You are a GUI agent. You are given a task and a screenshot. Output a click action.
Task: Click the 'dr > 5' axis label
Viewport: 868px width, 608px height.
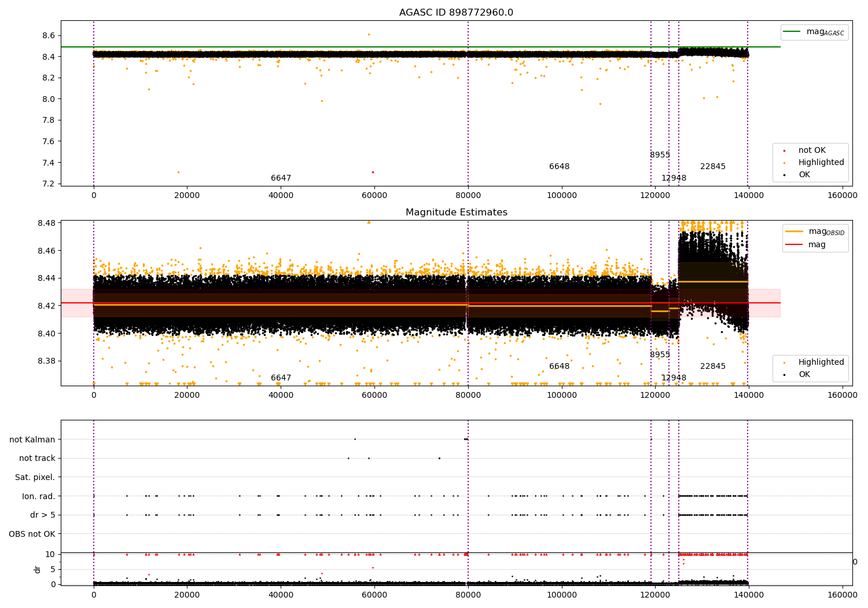[43, 515]
